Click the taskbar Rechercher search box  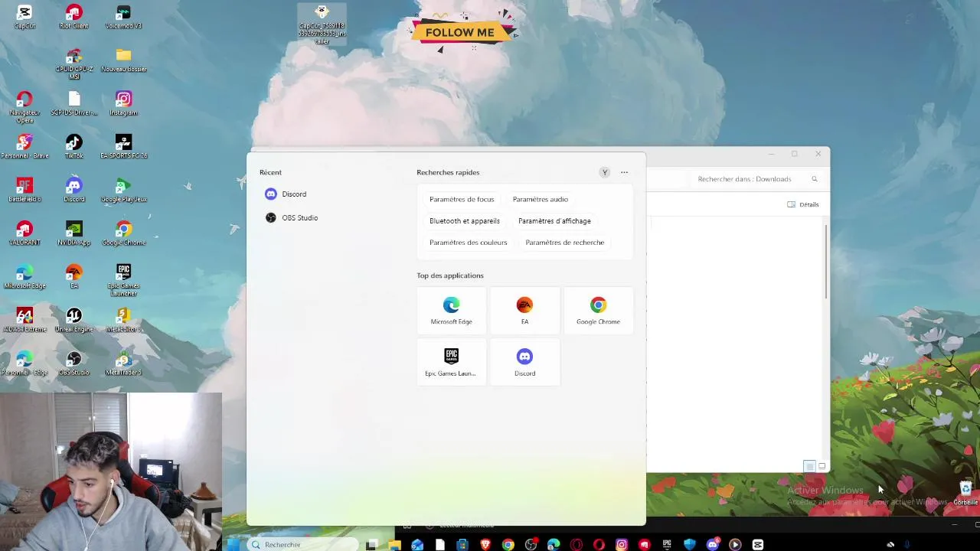tap(302, 544)
